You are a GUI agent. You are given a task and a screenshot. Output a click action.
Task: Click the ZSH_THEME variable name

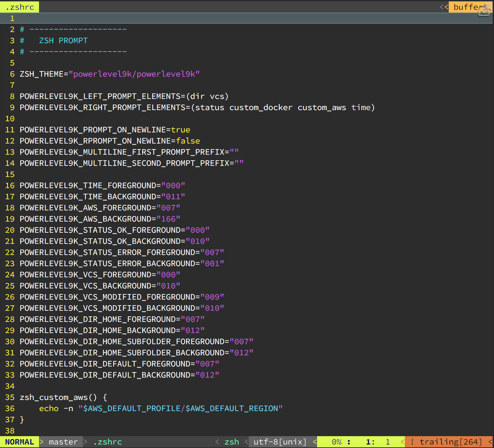[41, 74]
